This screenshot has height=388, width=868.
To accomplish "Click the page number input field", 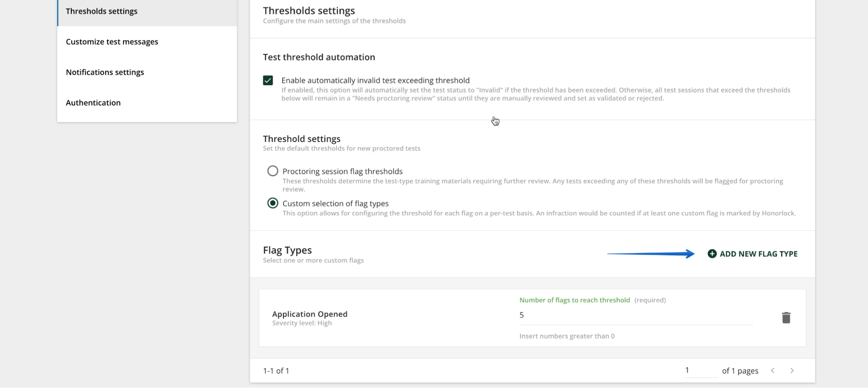I will (700, 370).
